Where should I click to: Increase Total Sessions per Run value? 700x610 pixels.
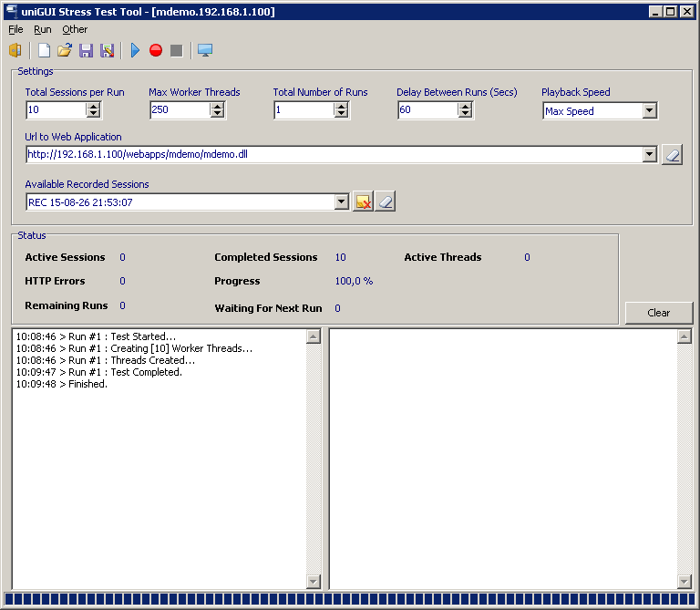[93, 106]
